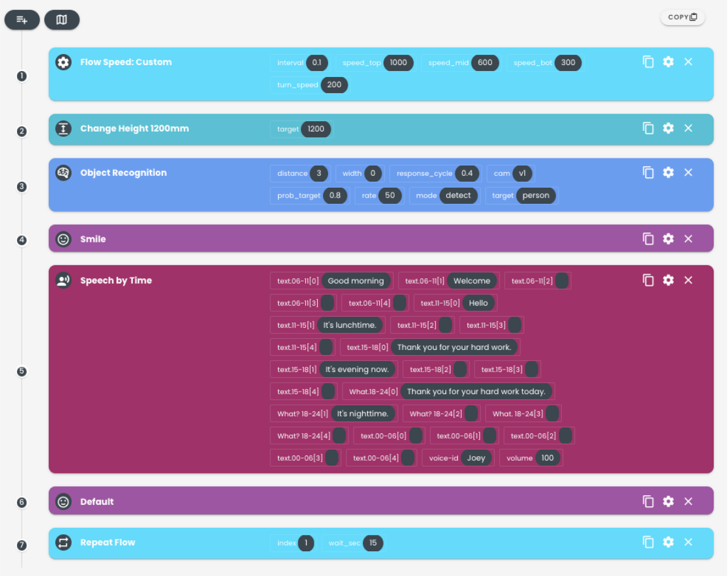Click the Good morning text value

(x=356, y=281)
